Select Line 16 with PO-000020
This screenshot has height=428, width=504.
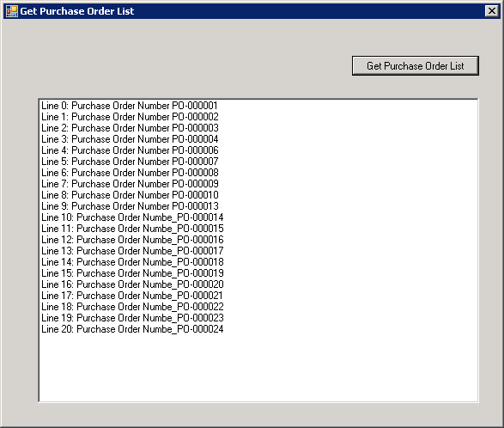click(x=132, y=284)
